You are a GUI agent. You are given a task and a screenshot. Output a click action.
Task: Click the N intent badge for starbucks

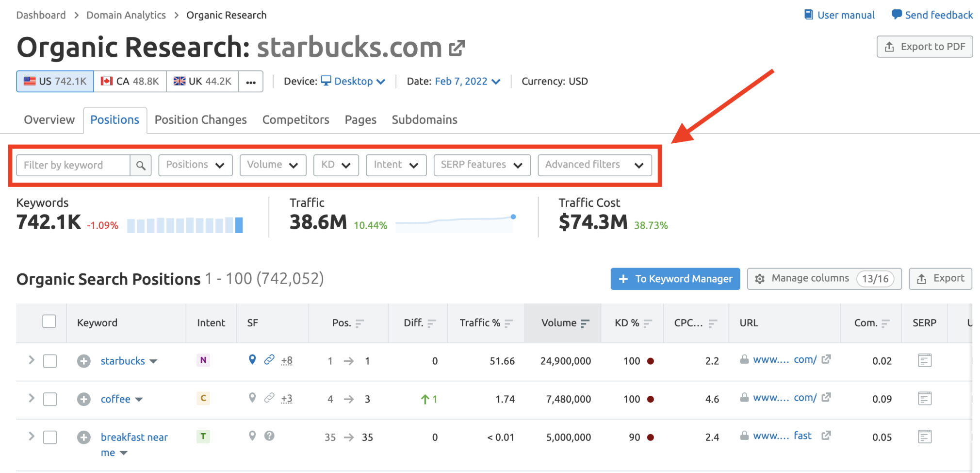(x=203, y=360)
